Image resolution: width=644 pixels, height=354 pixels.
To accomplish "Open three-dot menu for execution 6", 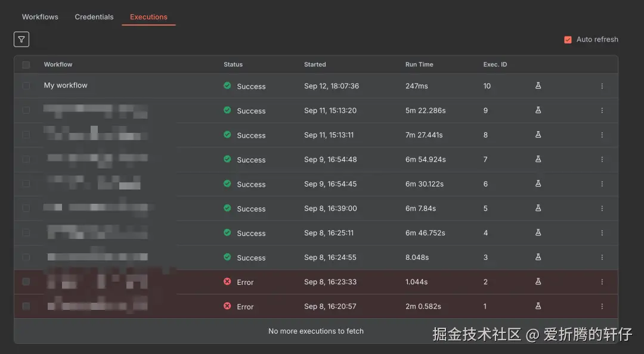I will pos(602,184).
